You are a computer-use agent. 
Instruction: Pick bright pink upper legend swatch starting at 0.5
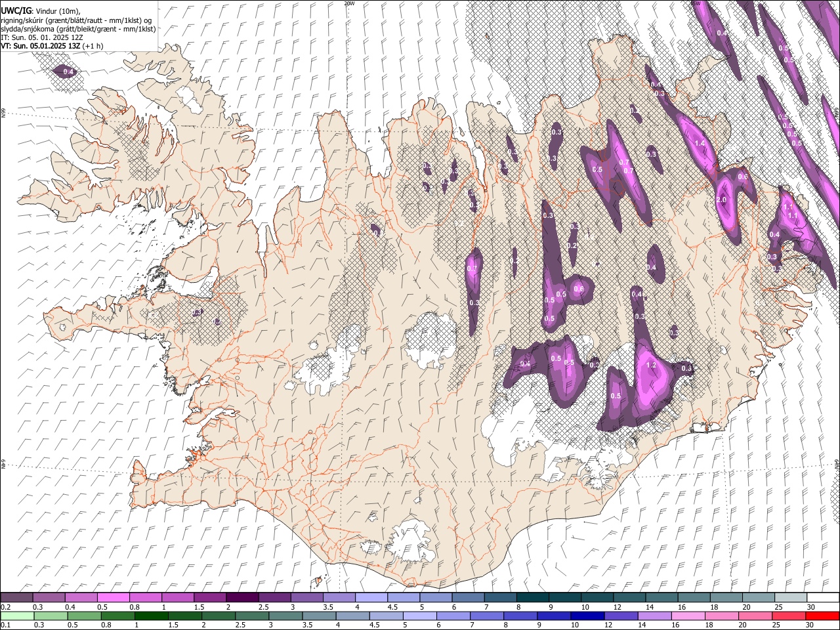(x=113, y=598)
